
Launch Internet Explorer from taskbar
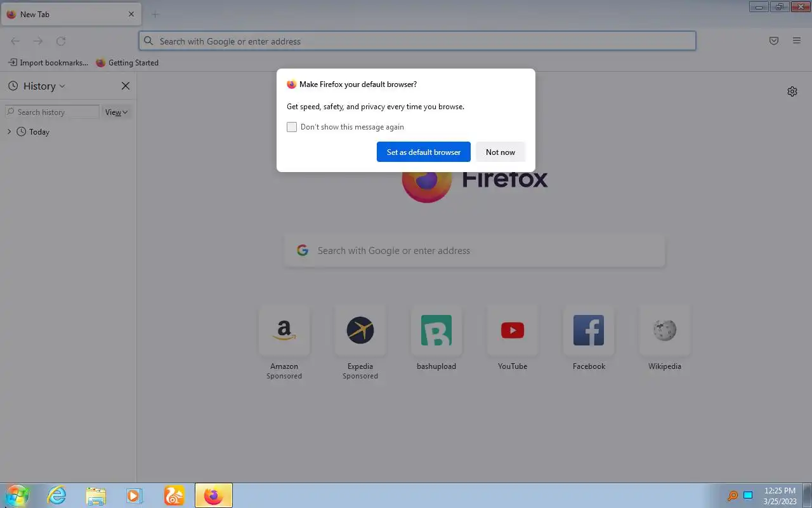57,495
